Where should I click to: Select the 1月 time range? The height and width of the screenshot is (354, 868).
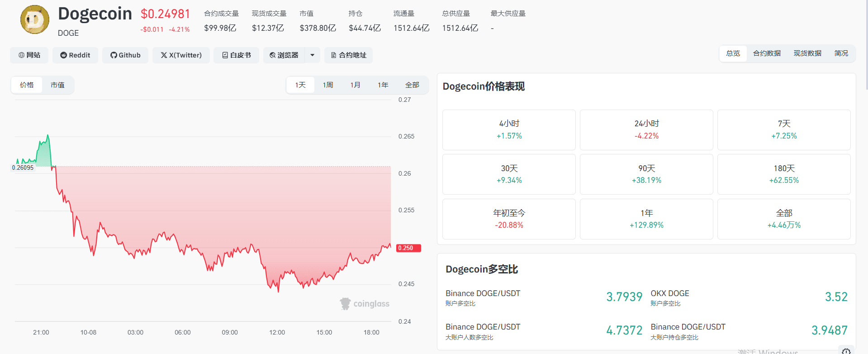(356, 85)
